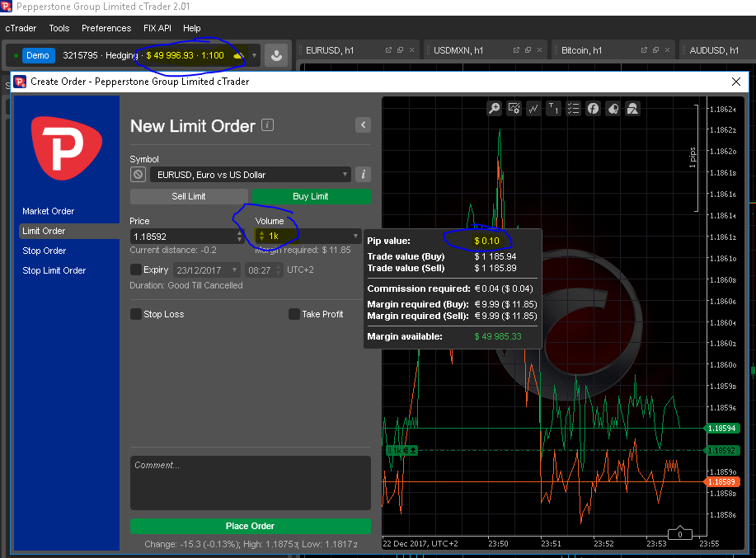This screenshot has width=756, height=558.
Task: Open the Volume dropdown arrow
Action: 355,236
